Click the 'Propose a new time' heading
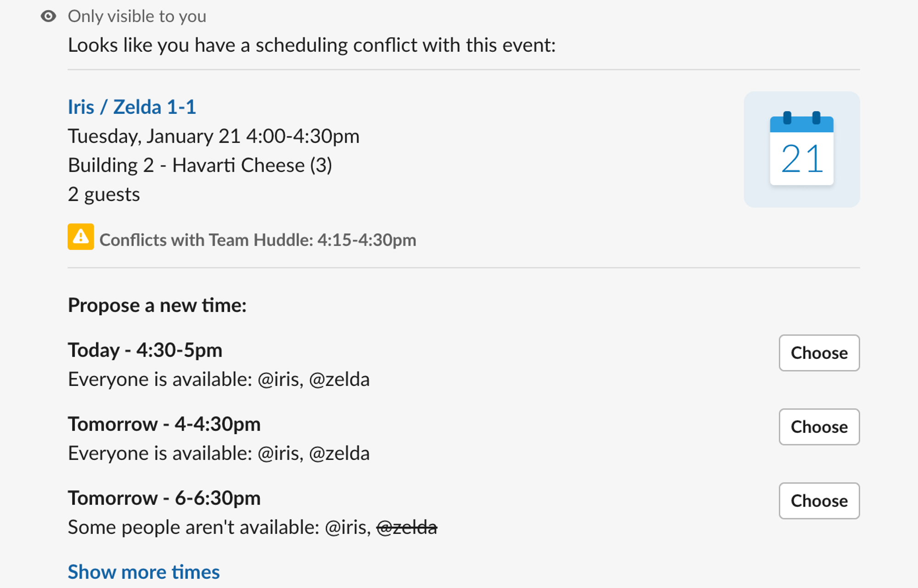918x588 pixels. 157,305
